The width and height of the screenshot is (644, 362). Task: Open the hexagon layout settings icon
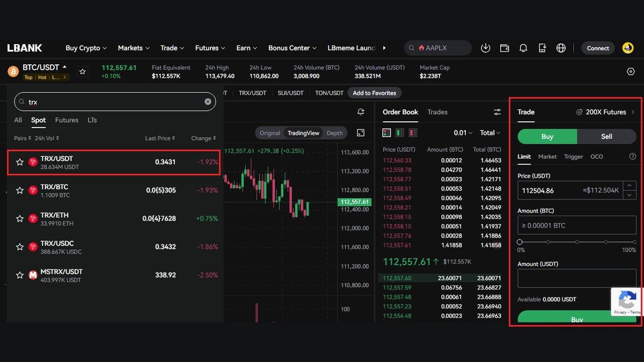(x=631, y=71)
